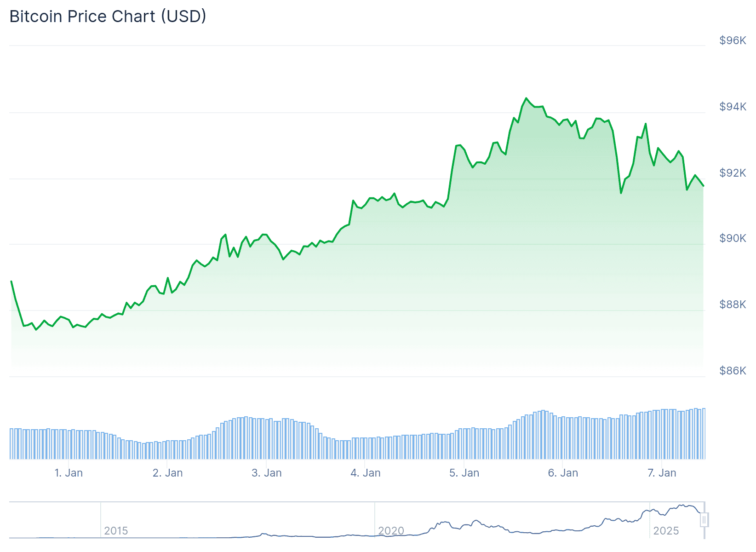This screenshot has height=552, width=756.
Task: Click the 7. Jan date label
Action: 662,473
